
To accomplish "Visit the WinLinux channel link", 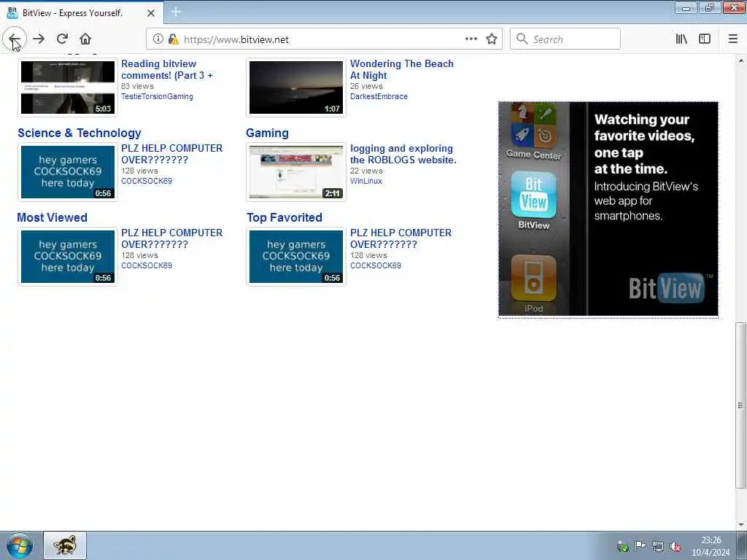I will 366,181.
